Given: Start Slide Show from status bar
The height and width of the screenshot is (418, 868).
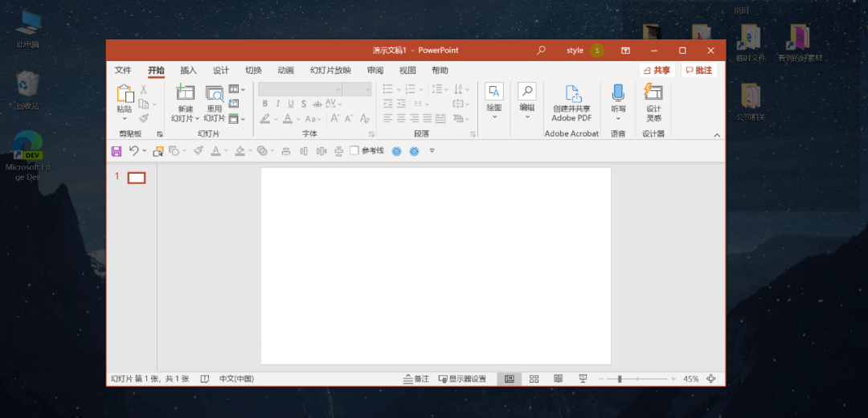Looking at the screenshot, I should 583,379.
